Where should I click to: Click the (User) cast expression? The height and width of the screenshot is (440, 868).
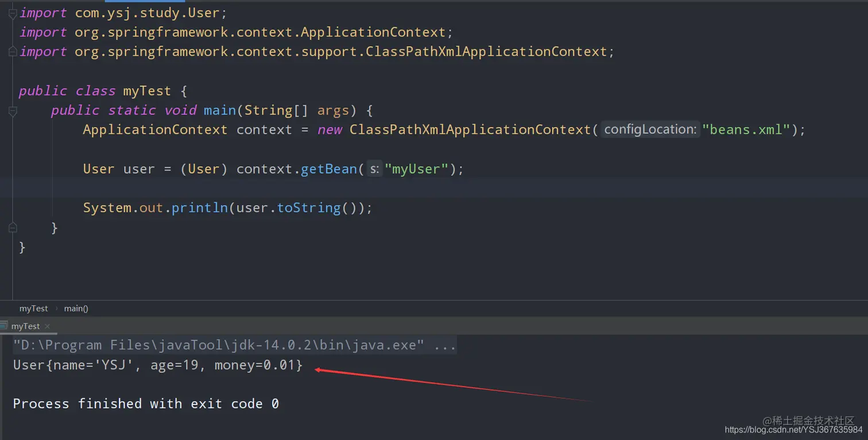pyautogui.click(x=204, y=169)
